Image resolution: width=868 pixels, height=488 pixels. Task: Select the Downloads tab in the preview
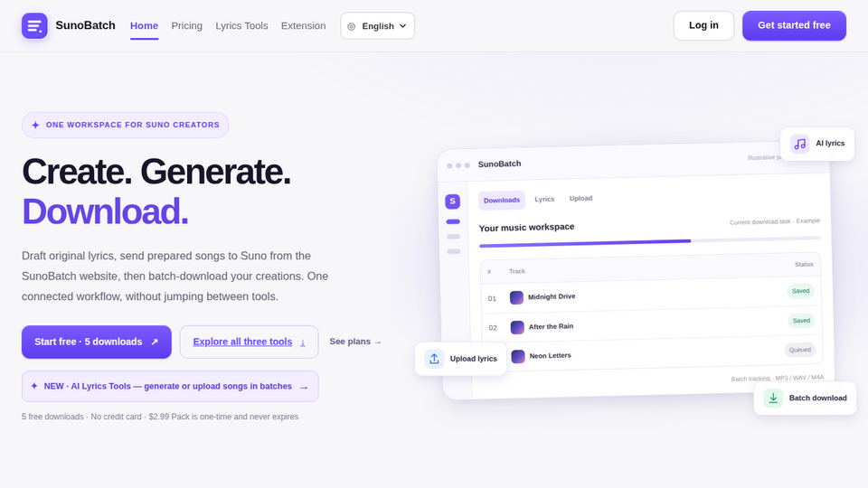[502, 201]
